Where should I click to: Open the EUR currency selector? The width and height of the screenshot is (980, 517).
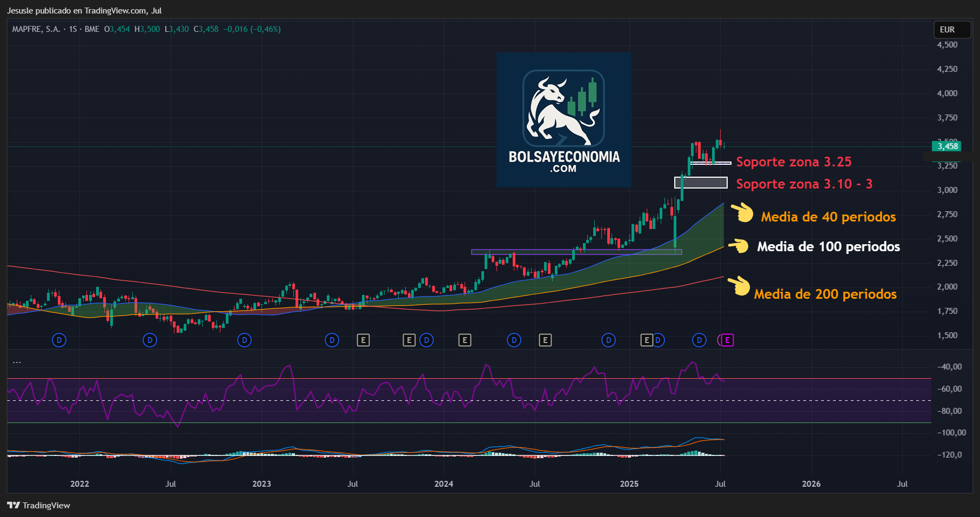pos(952,30)
